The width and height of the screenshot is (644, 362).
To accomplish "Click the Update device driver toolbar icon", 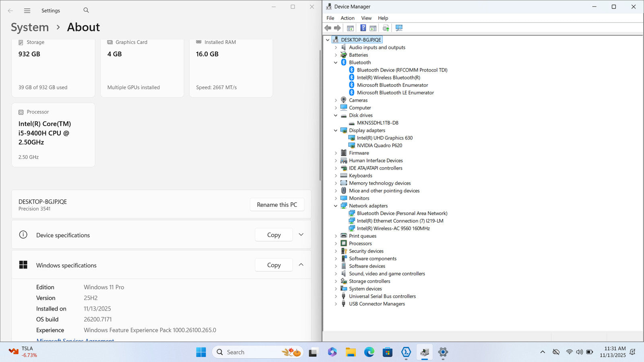I will click(x=386, y=28).
